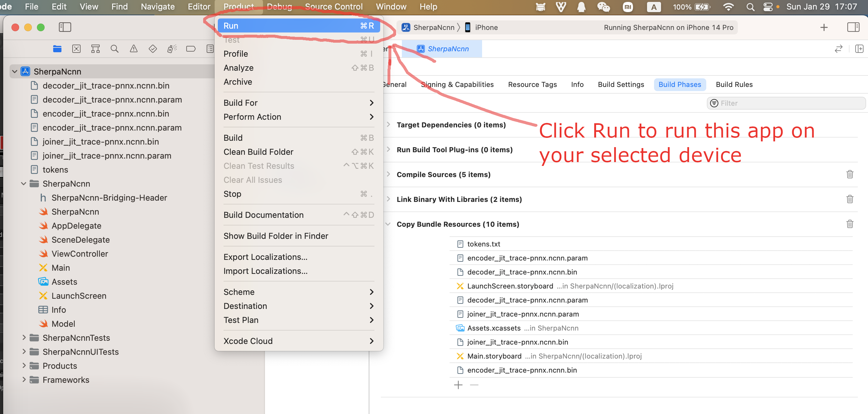The height and width of the screenshot is (414, 868).
Task: Delete the Compile Sources phase
Action: pos(850,174)
